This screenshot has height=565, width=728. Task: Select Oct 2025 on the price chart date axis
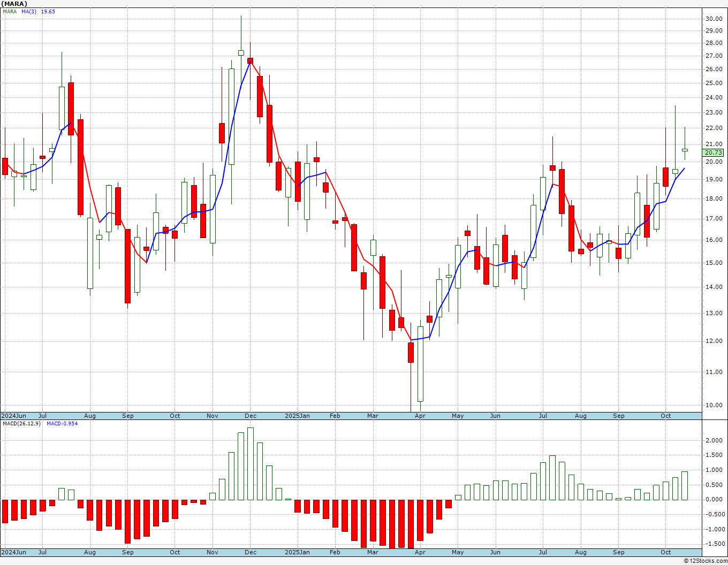(x=666, y=416)
